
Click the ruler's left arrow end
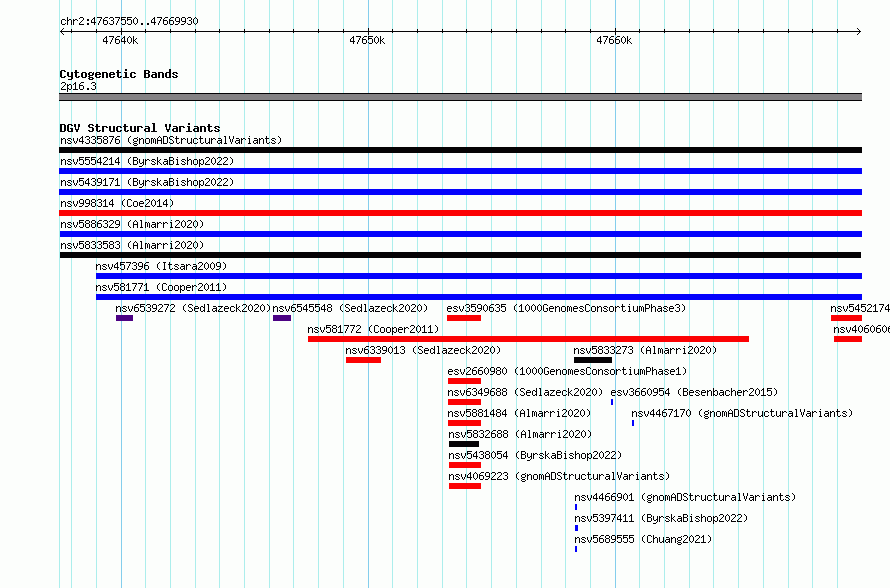62,31
